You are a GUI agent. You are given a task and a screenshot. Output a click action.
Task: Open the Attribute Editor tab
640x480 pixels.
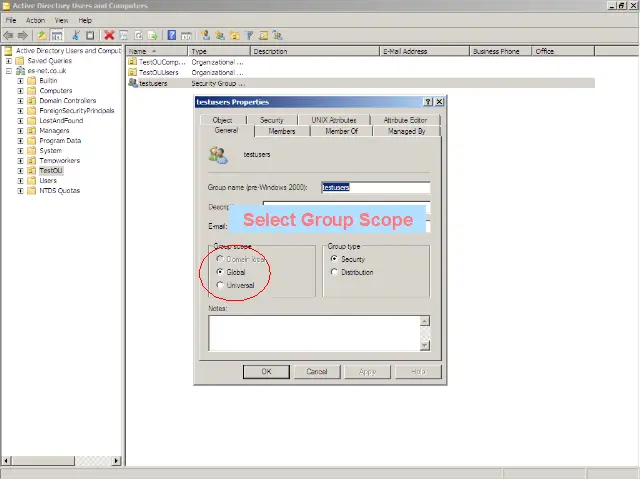pyautogui.click(x=405, y=120)
